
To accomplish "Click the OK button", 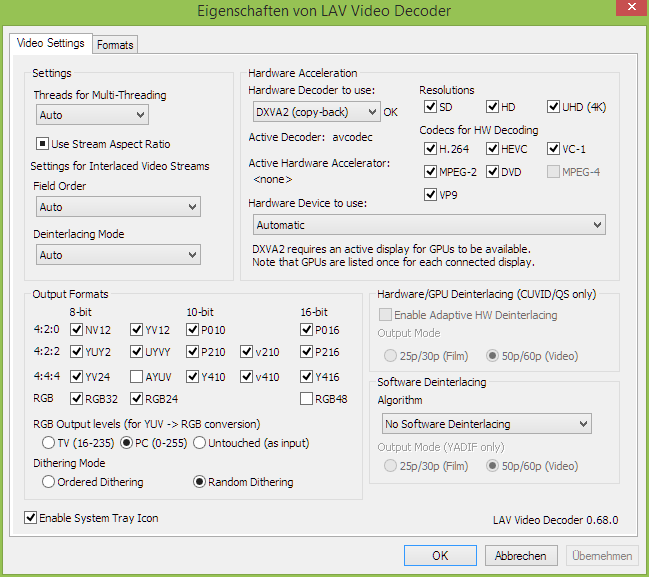I will 440,556.
